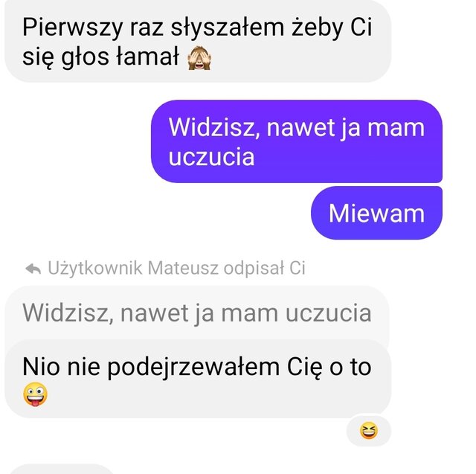Image resolution: width=476 pixels, height=474 pixels.
Task: Tap the tongue-out crazy face emoji
Action: point(35,394)
